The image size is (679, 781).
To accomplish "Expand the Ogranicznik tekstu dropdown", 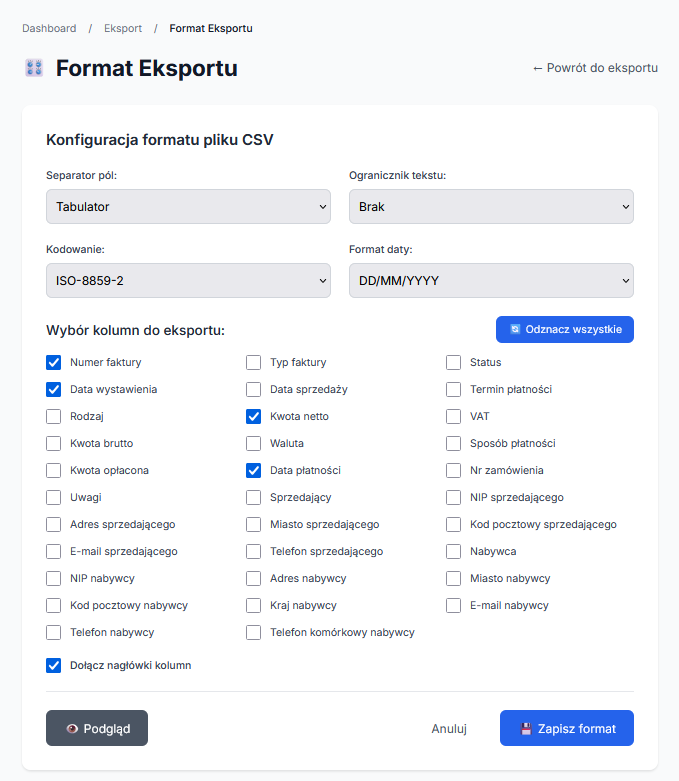I will click(491, 207).
